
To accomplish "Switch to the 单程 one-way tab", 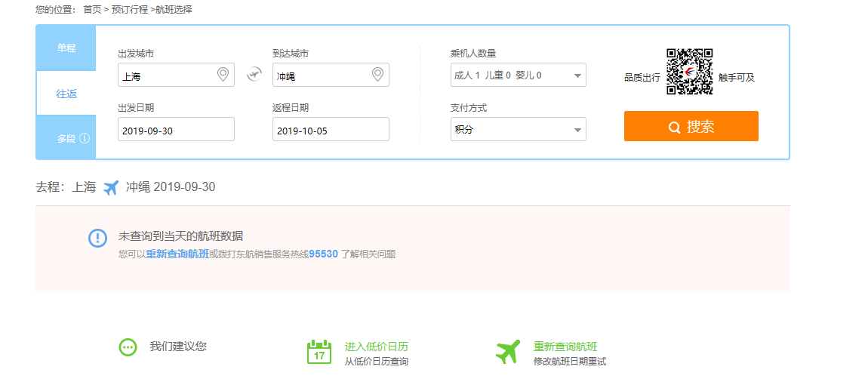I will (x=66, y=48).
